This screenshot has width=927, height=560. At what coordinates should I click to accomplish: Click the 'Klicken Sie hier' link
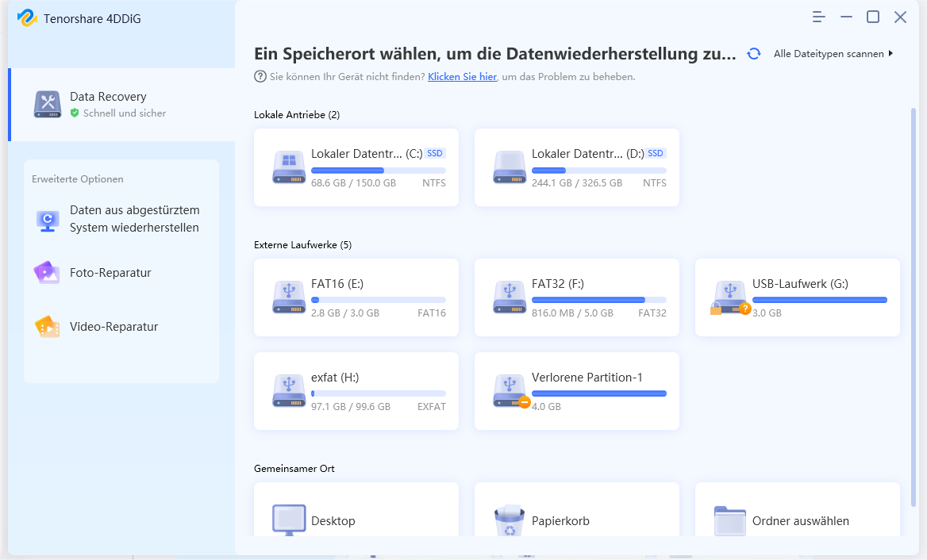(463, 77)
